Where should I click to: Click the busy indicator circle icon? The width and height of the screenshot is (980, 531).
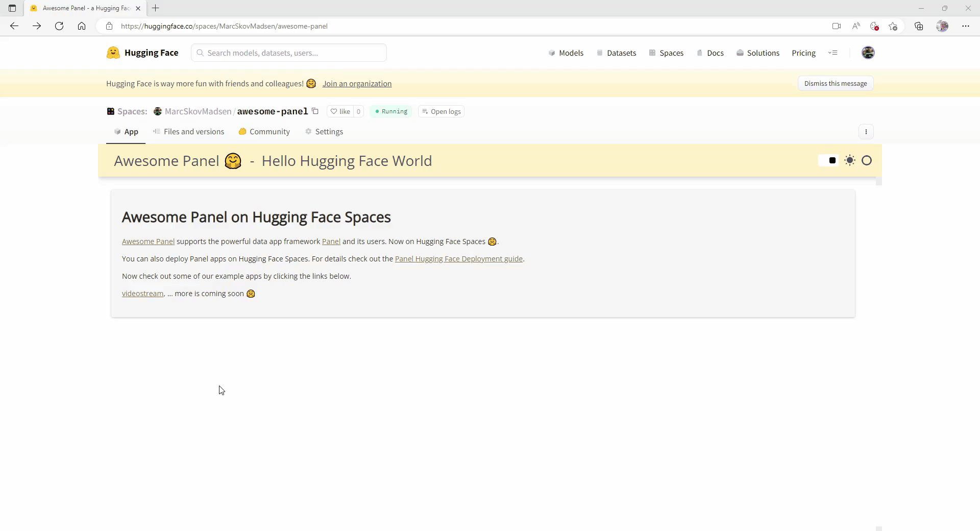click(x=867, y=160)
